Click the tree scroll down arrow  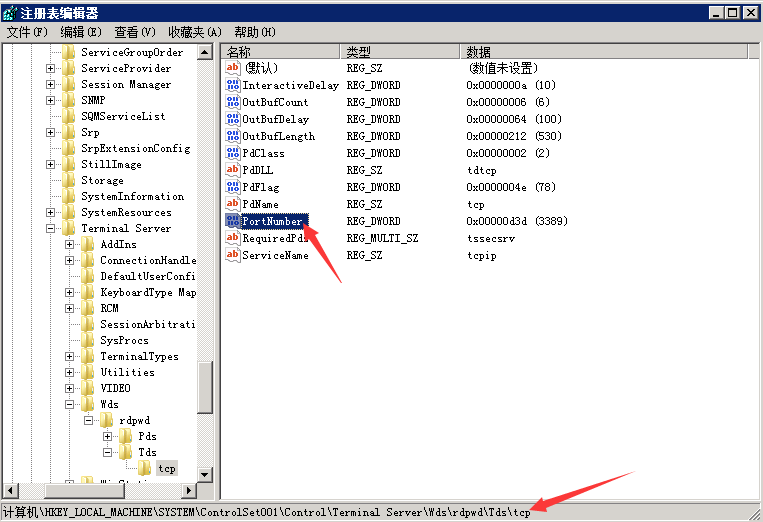pyautogui.click(x=205, y=474)
